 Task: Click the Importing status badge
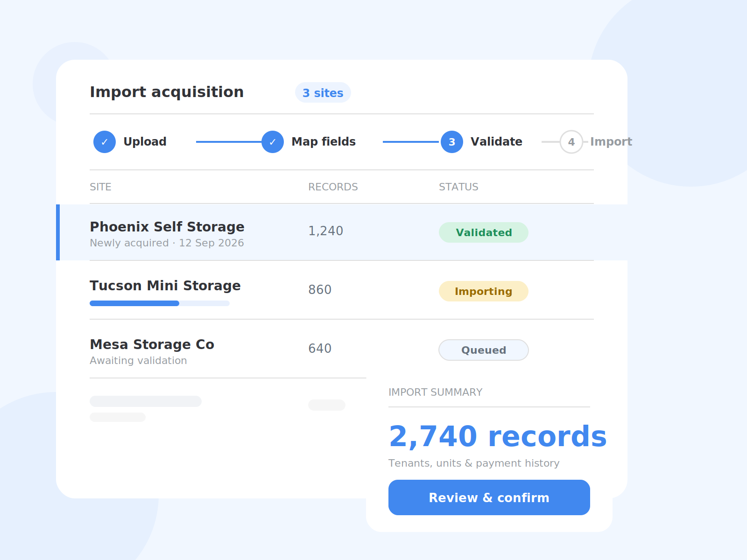coord(484,291)
